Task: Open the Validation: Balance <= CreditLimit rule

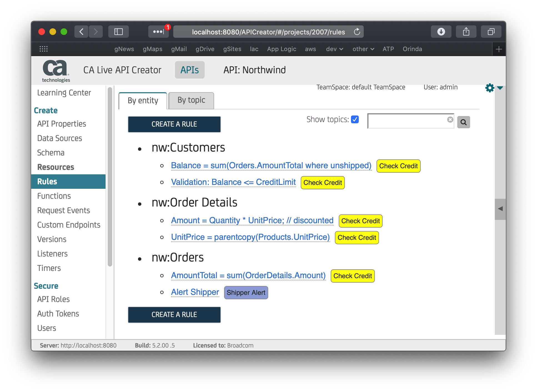Action: [233, 182]
